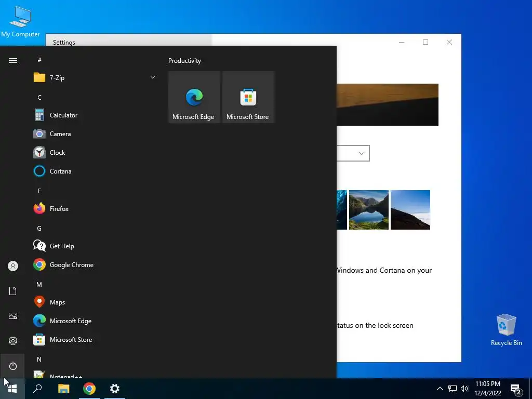Viewport: 532px width, 399px height.
Task: Open the user account menu icon
Action: click(x=13, y=266)
